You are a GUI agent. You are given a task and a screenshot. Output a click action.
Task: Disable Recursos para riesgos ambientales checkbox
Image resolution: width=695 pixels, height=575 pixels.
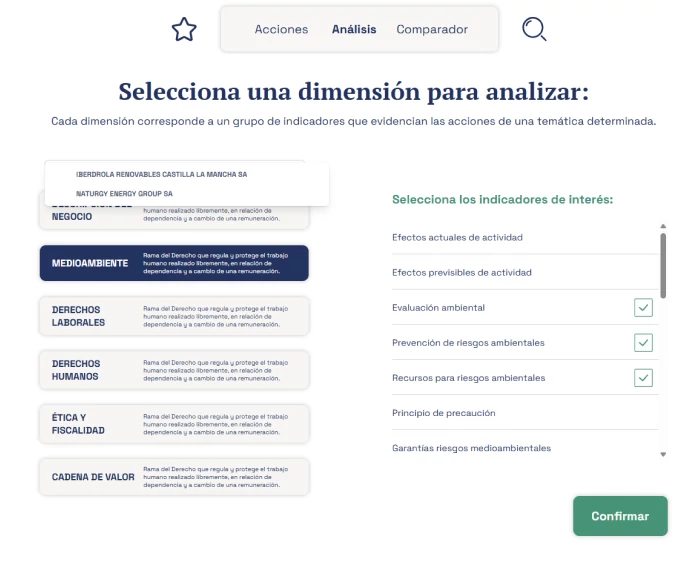click(643, 378)
